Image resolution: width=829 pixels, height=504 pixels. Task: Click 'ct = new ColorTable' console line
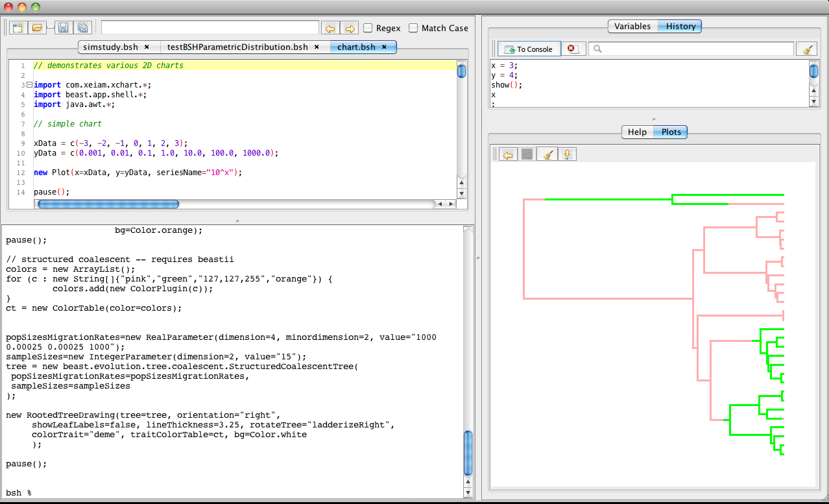pyautogui.click(x=94, y=308)
